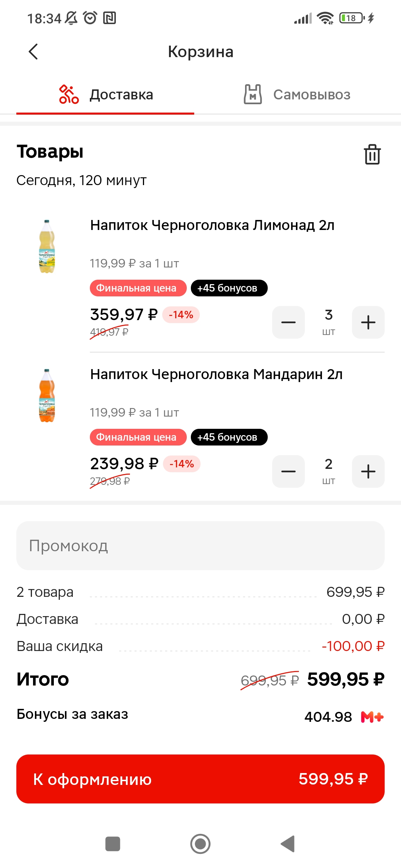Open the Лимонад bottle thumbnail
The width and height of the screenshot is (401, 868).
coord(47,247)
